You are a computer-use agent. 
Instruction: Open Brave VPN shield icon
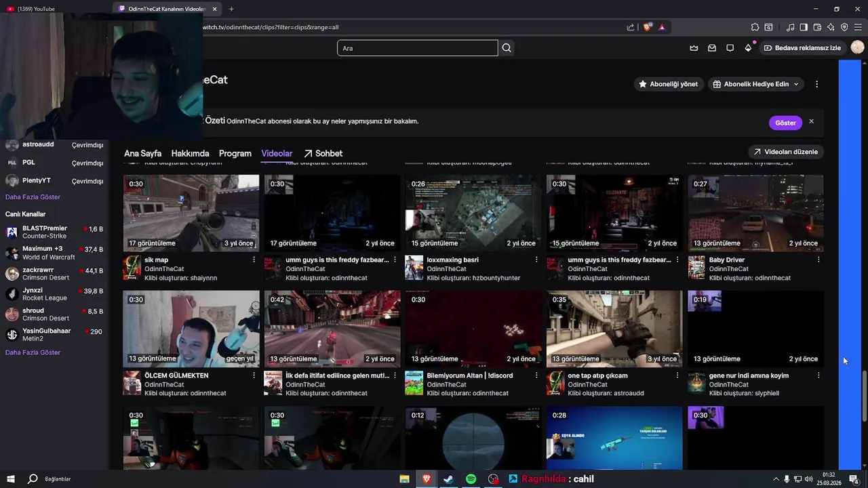point(844,27)
